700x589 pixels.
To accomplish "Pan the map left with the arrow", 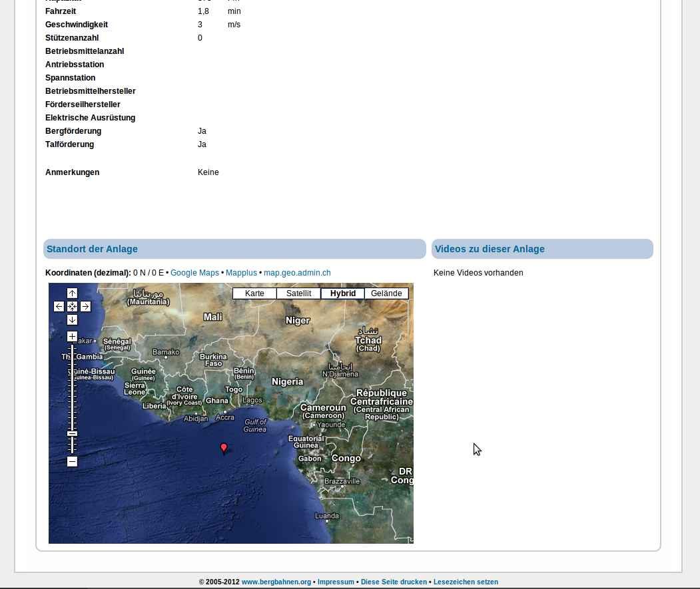I will pos(59,307).
